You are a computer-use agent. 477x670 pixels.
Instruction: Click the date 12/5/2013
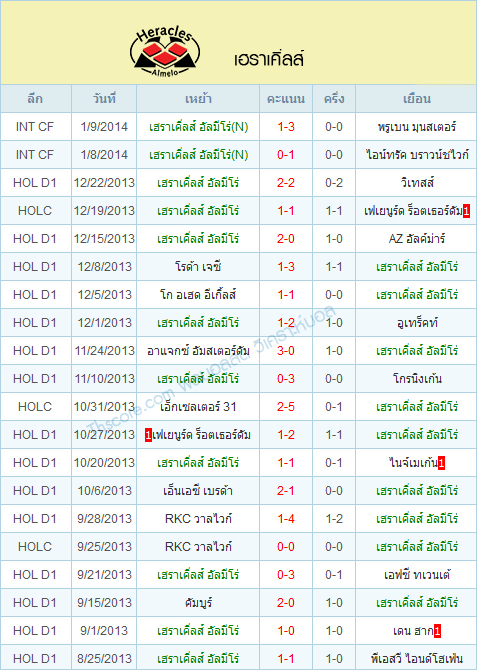(x=104, y=295)
